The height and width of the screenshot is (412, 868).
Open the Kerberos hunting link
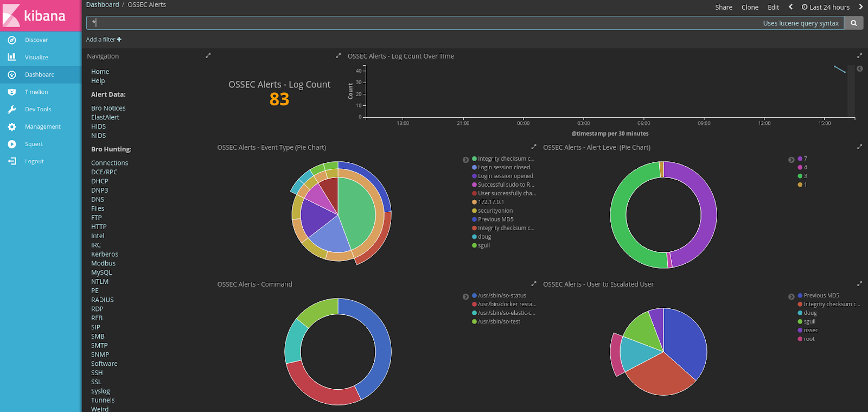(105, 254)
